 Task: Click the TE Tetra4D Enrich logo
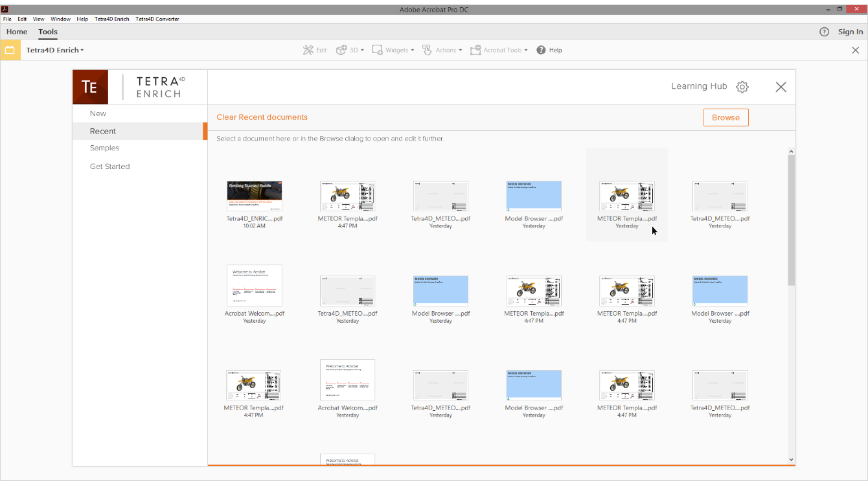click(x=90, y=87)
